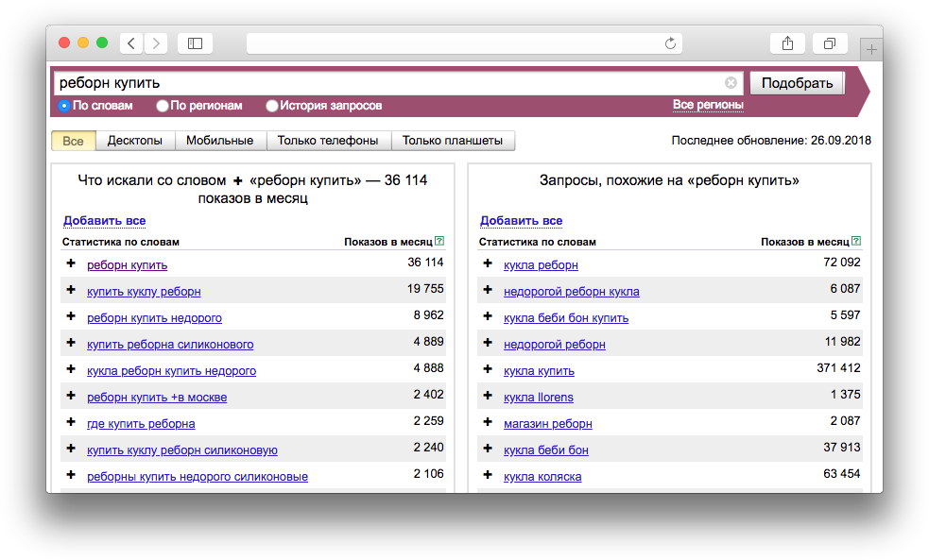Select the 'По регионам' radio button

tap(163, 106)
